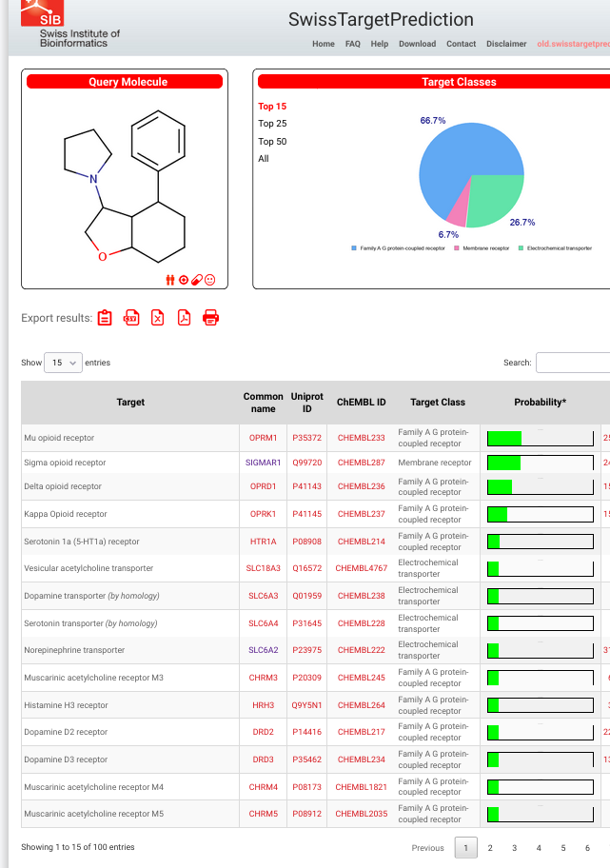The height and width of the screenshot is (868, 610).
Task: Open the Download page
Action: [418, 44]
